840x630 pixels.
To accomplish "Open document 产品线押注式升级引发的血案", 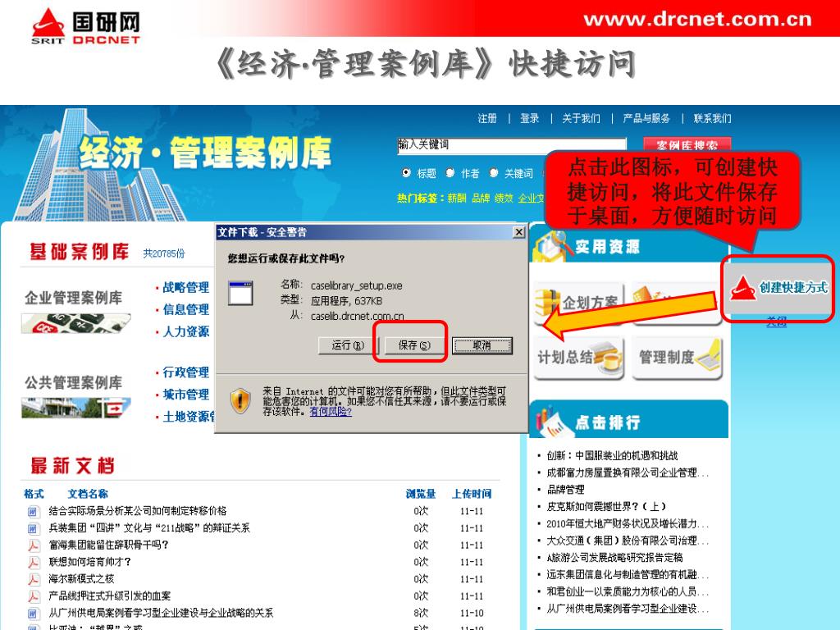I will tap(110, 596).
